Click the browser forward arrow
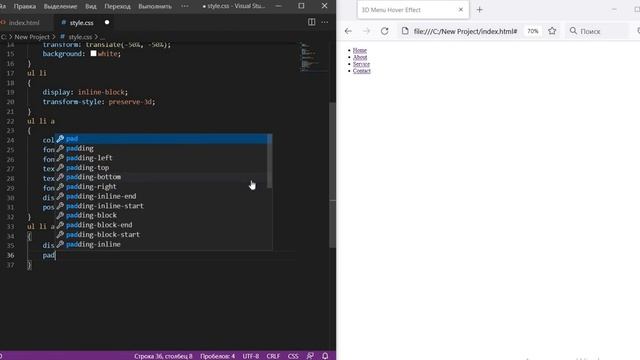 click(366, 31)
